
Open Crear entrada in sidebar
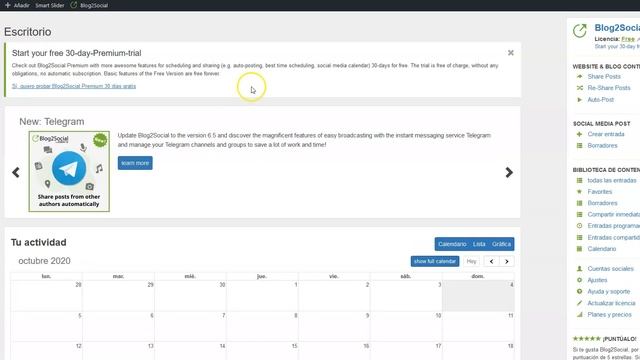click(x=606, y=134)
